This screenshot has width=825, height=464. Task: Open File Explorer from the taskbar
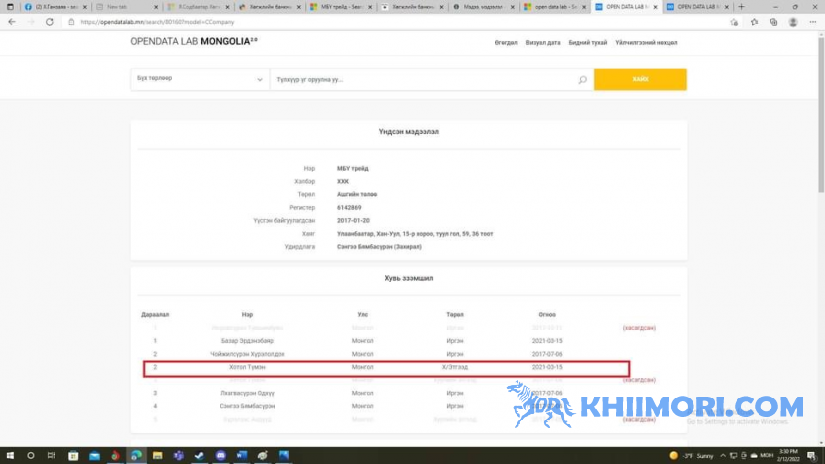pyautogui.click(x=157, y=456)
